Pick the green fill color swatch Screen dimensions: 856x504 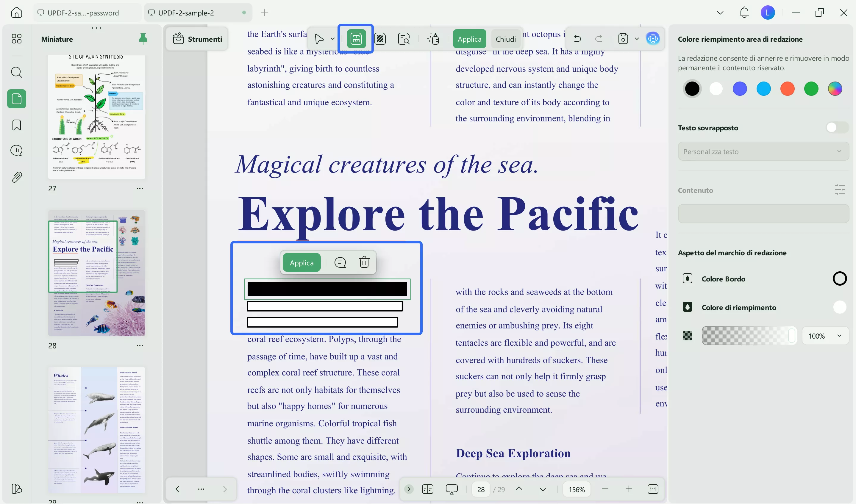[811, 89]
